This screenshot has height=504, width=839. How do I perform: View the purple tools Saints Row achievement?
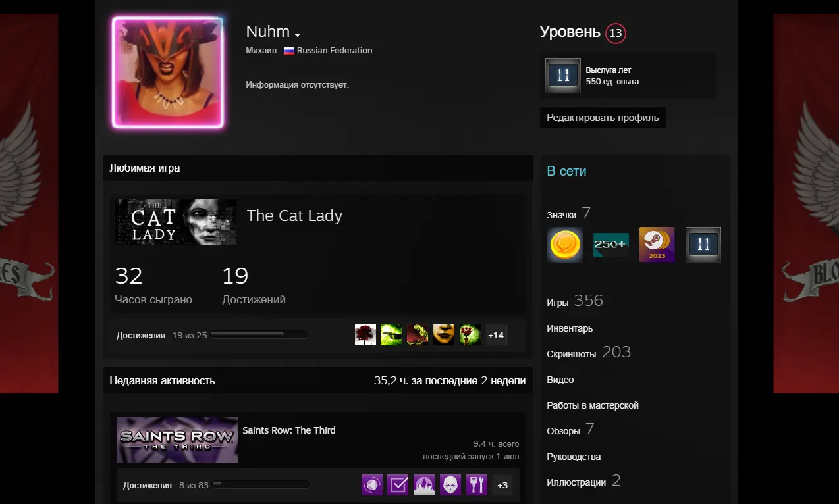[x=477, y=485]
